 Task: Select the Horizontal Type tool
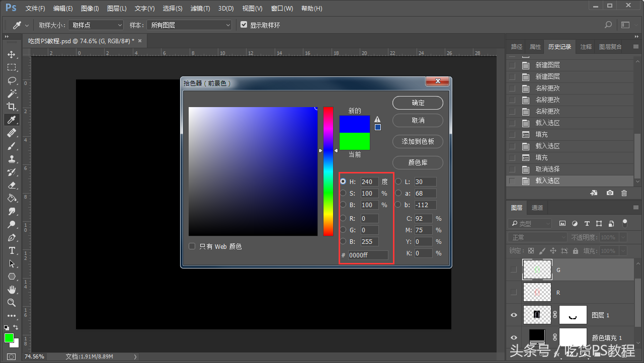[x=11, y=250]
